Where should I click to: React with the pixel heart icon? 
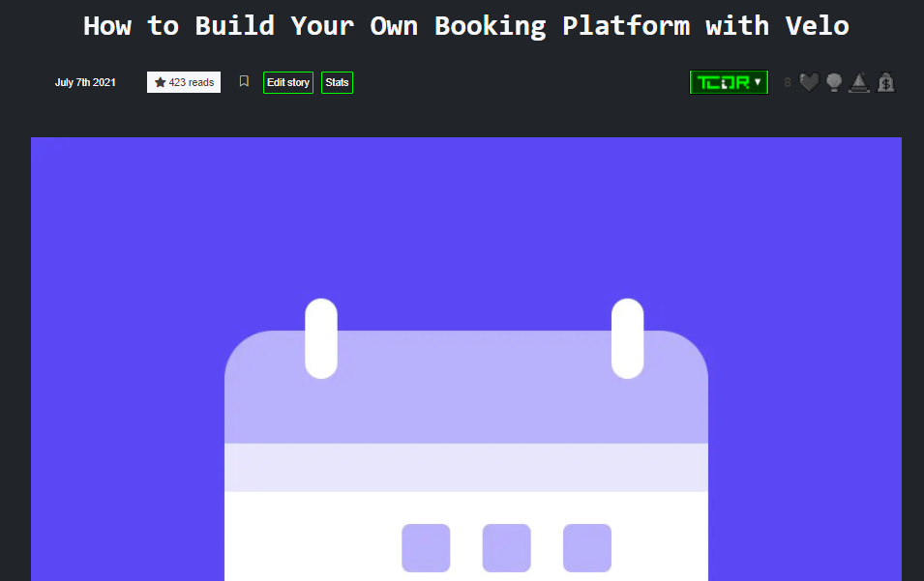coord(809,82)
